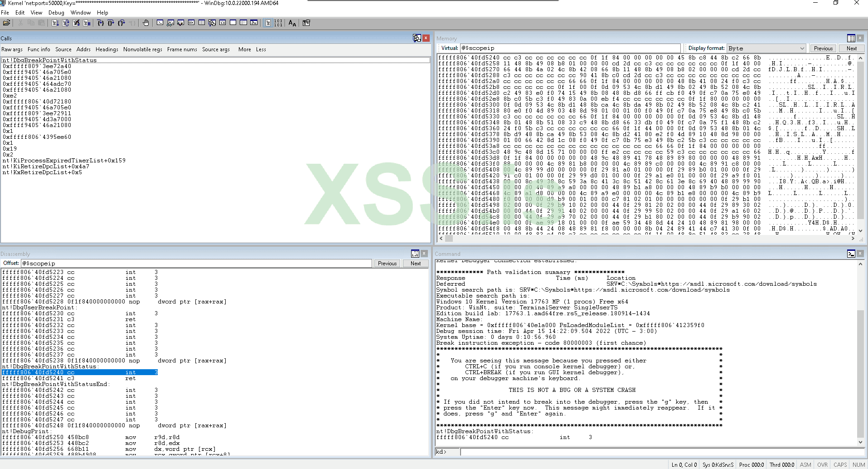Open the Processes and Threads icon

(x=243, y=23)
